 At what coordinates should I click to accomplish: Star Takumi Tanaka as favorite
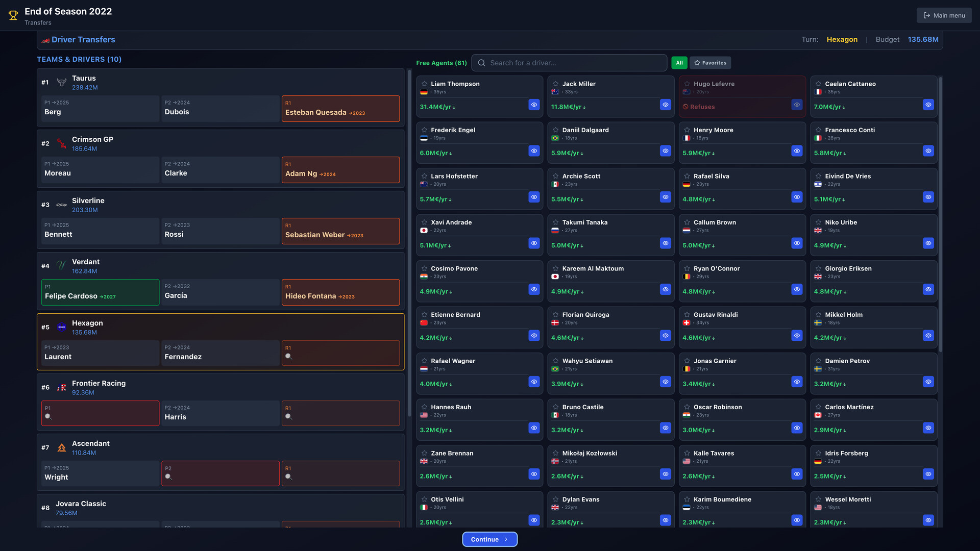pyautogui.click(x=555, y=222)
